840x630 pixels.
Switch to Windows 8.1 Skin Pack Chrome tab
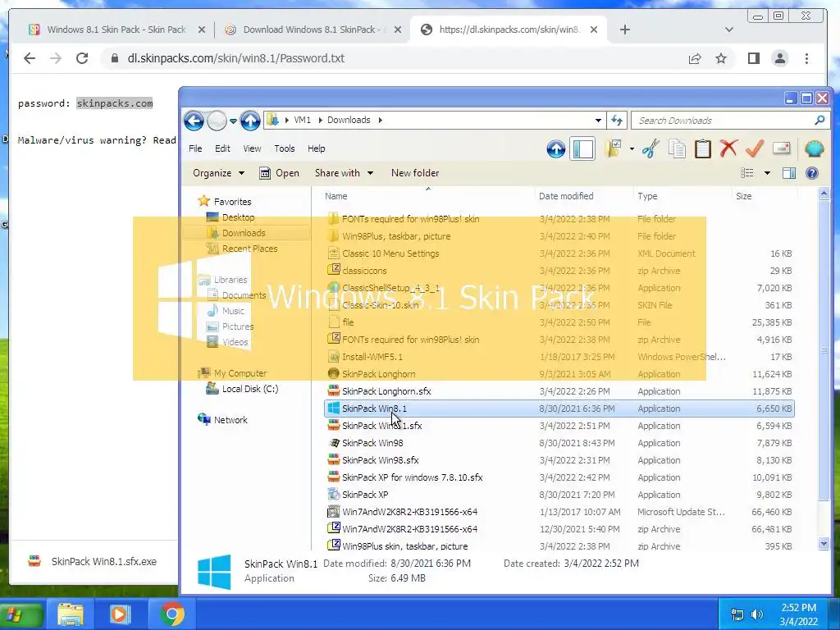[116, 30]
